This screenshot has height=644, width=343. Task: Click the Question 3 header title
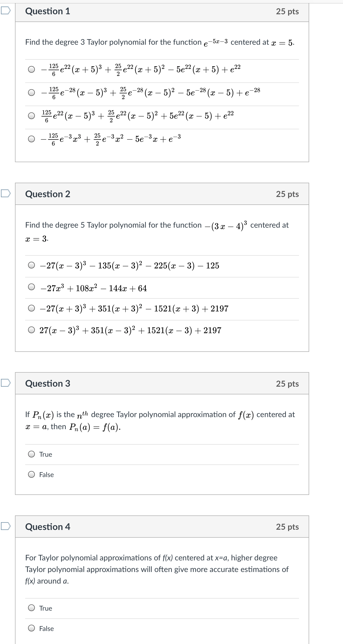coord(48,384)
